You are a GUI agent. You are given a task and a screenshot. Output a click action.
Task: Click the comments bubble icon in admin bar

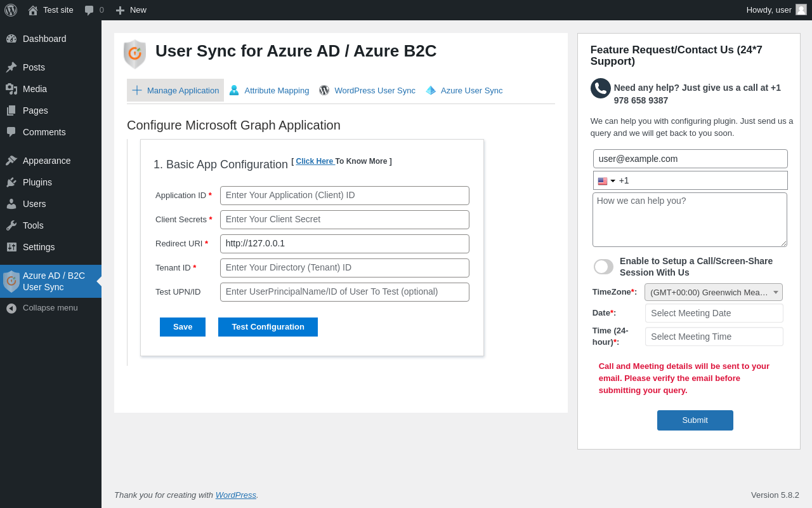click(89, 10)
